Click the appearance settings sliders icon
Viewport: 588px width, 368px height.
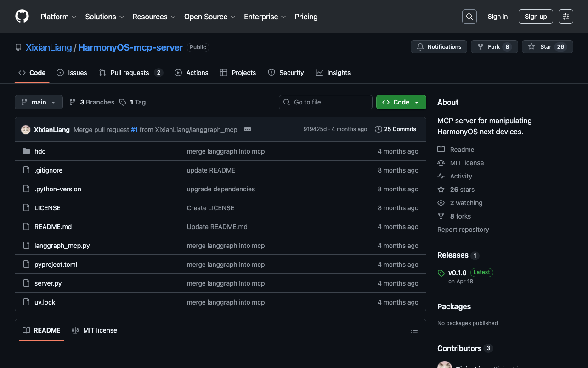[565, 17]
